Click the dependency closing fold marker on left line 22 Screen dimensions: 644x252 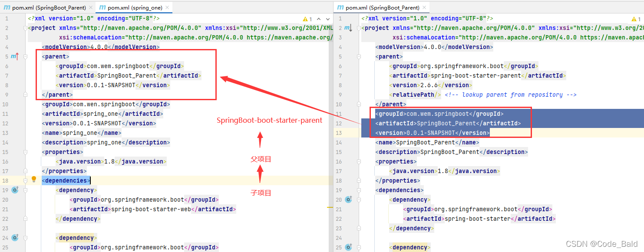pyautogui.click(x=25, y=219)
